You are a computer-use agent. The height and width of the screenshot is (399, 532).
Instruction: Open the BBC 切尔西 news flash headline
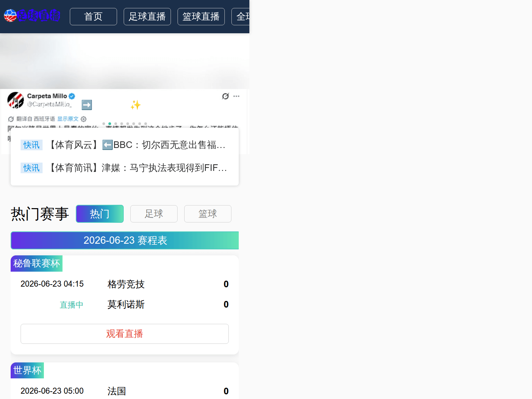[138, 145]
